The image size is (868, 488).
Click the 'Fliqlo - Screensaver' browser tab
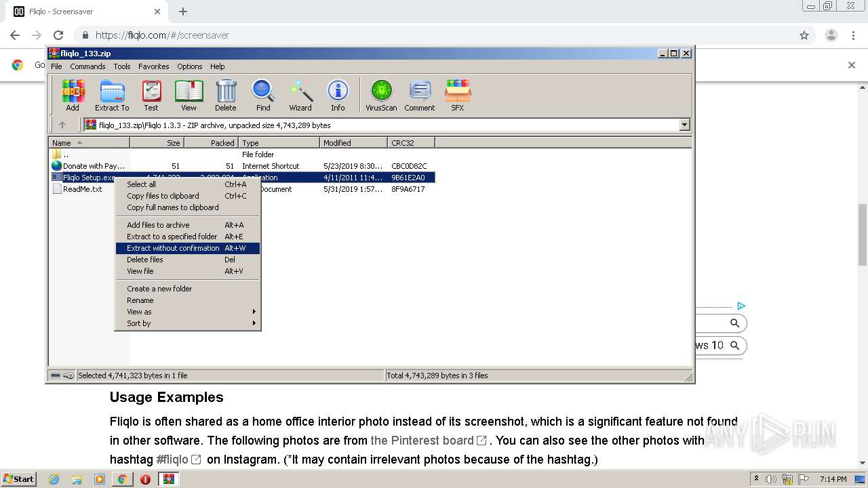point(87,12)
